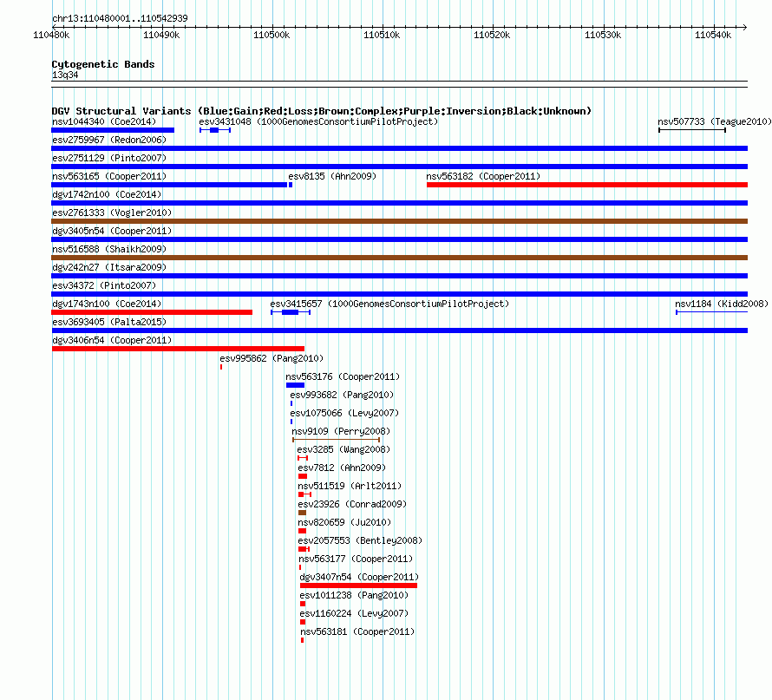
Task: Open nsv516588 (Shaikh2009) label
Action: 109,249
